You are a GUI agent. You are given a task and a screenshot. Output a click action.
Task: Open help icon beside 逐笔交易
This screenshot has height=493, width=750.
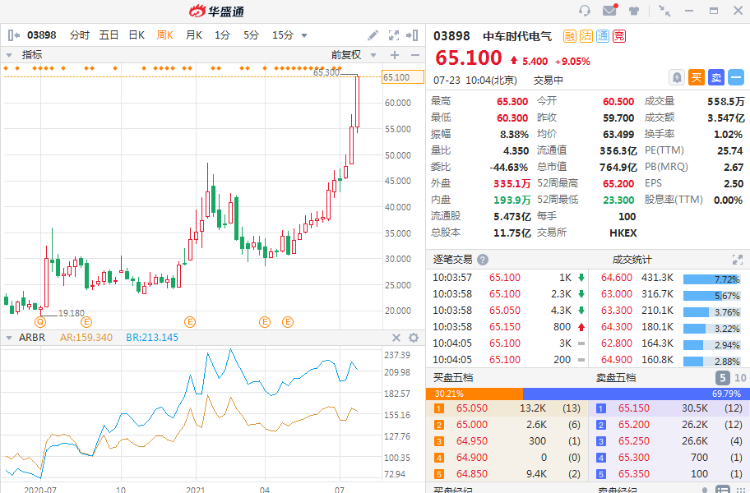483,260
